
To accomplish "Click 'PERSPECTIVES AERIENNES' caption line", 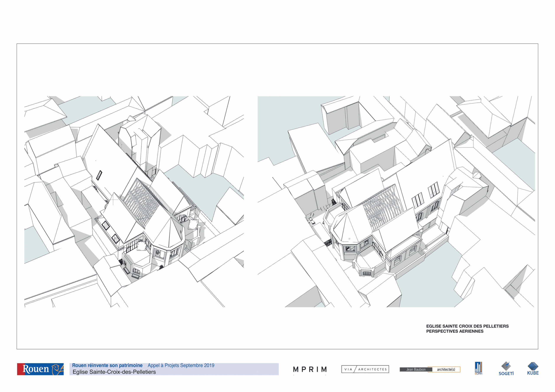I will pos(455,331).
